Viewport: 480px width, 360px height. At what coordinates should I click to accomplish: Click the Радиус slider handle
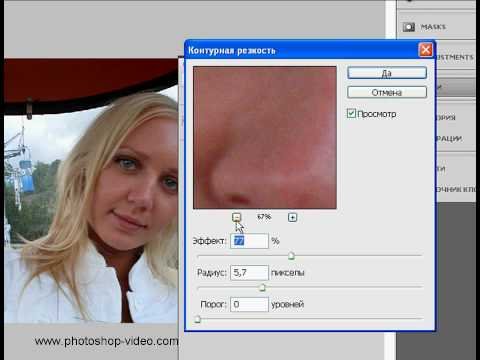[262, 287]
